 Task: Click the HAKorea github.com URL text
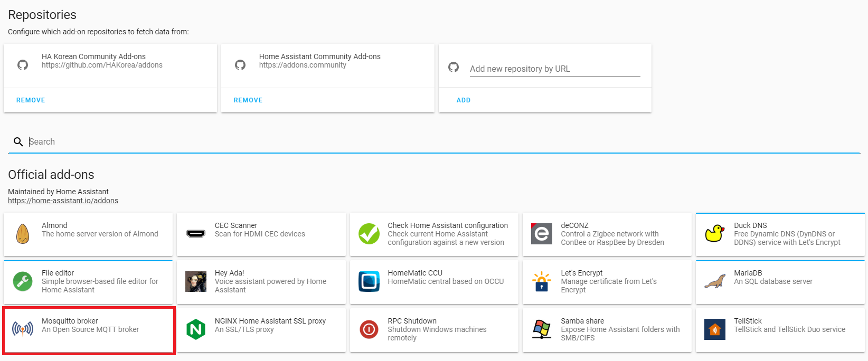click(x=102, y=65)
